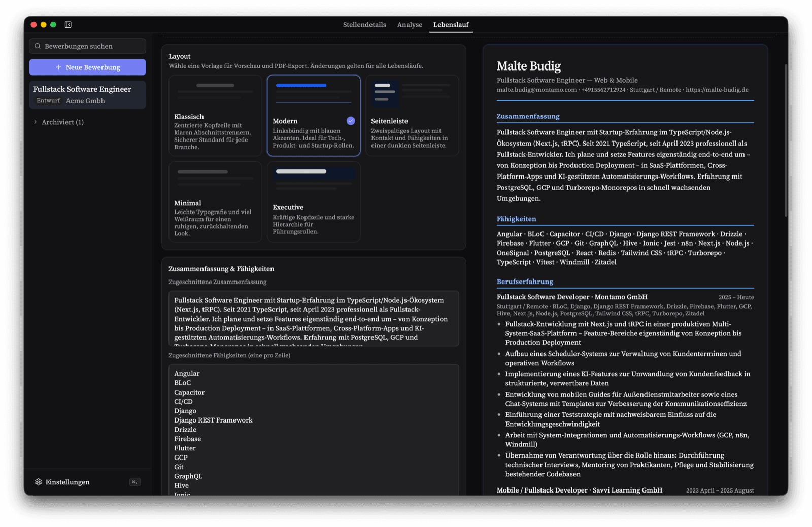Click the Acme Gmbh company label
812x527 pixels.
pyautogui.click(x=85, y=101)
